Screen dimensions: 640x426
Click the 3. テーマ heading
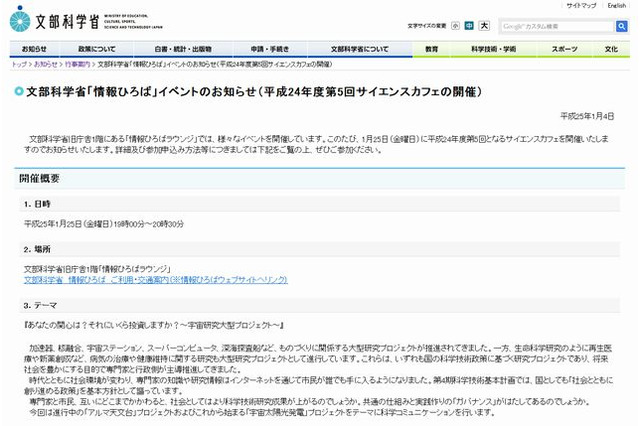pyautogui.click(x=40, y=306)
